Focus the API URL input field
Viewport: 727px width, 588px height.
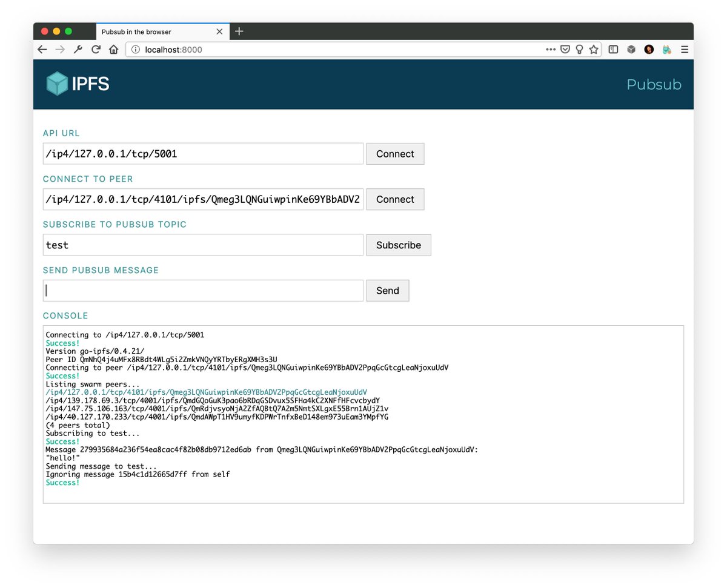(x=203, y=154)
